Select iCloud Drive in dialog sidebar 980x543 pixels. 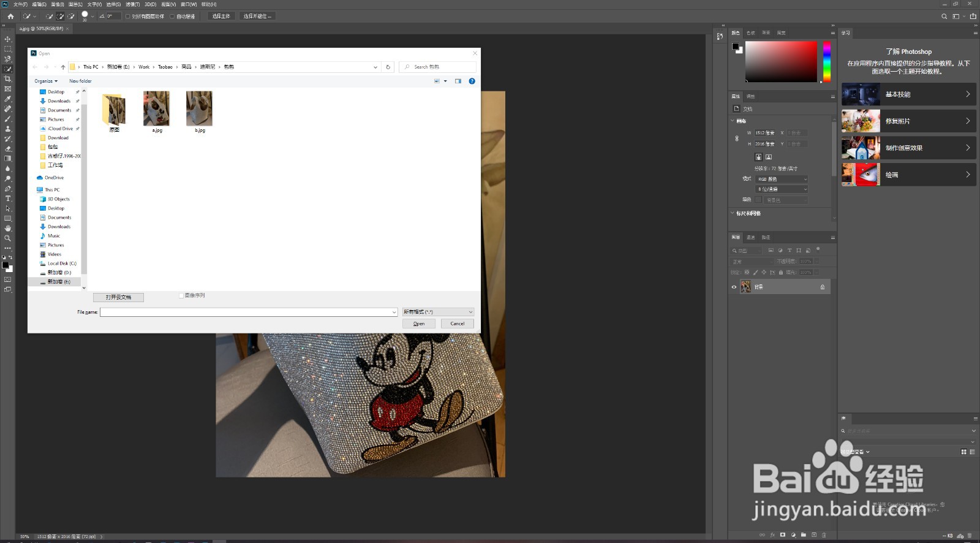pos(59,129)
